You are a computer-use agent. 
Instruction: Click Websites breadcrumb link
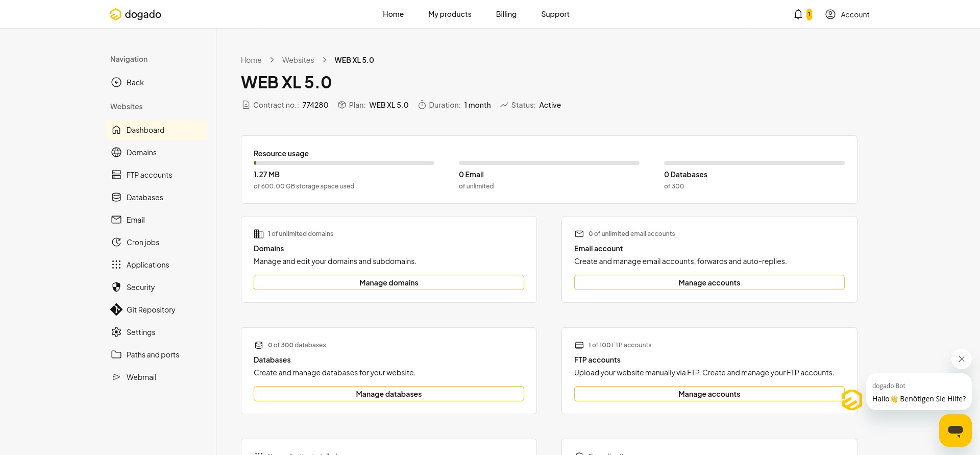click(298, 60)
